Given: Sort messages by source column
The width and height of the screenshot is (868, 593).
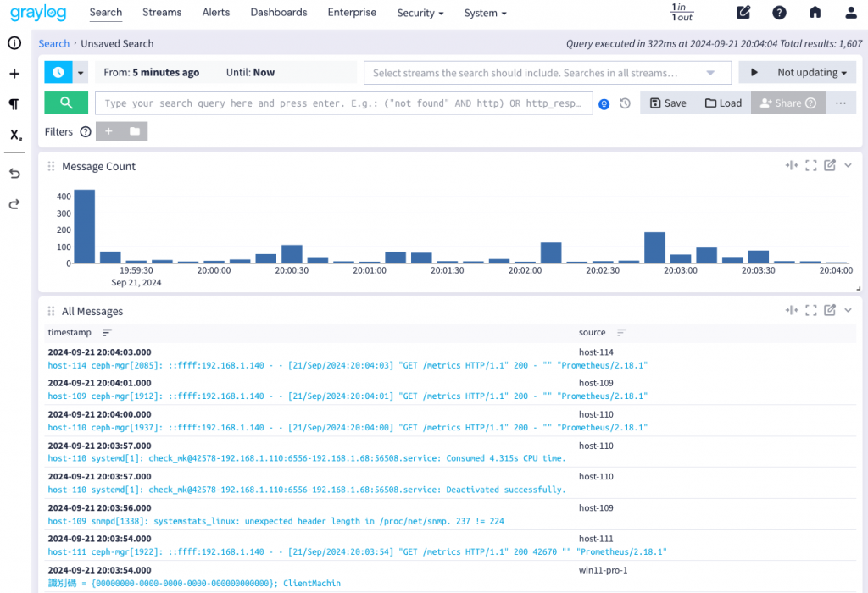Looking at the screenshot, I should click(x=621, y=332).
